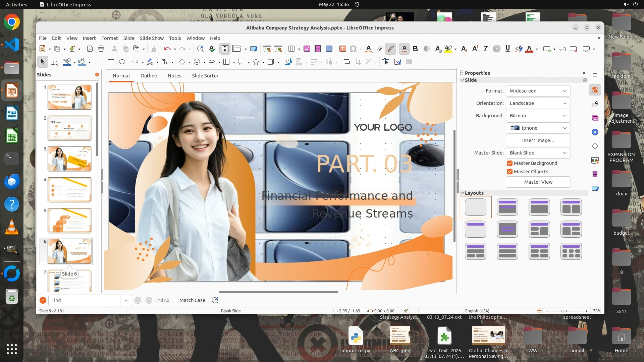Open the Slide Show menu

tap(152, 38)
